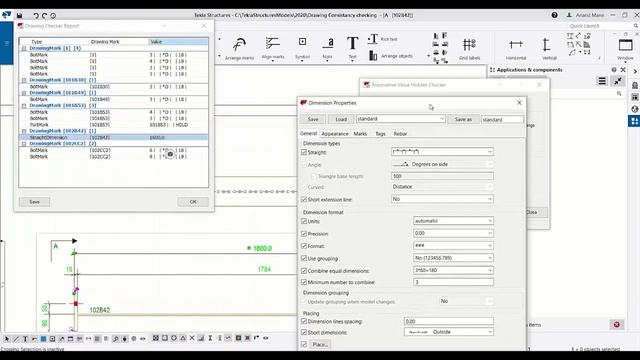Toggle the Precision checkbox

304,234
